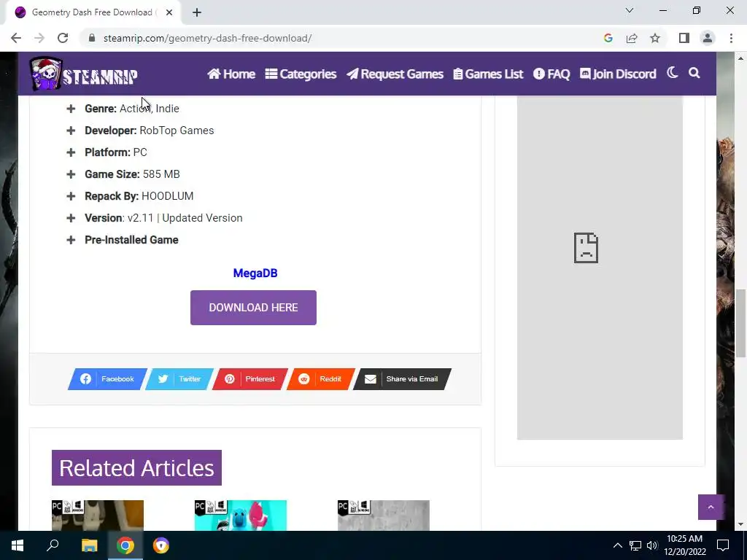Click Share via Email button
747x560 pixels.
coord(402,379)
